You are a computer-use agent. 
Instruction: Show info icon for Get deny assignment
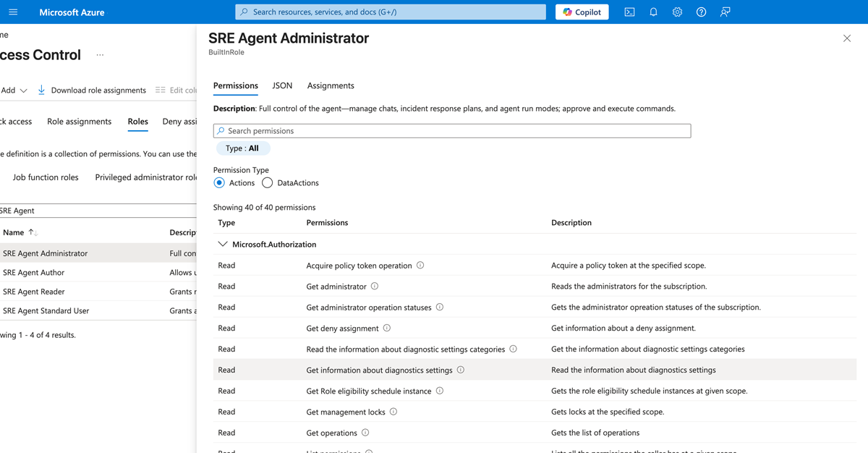387,329
